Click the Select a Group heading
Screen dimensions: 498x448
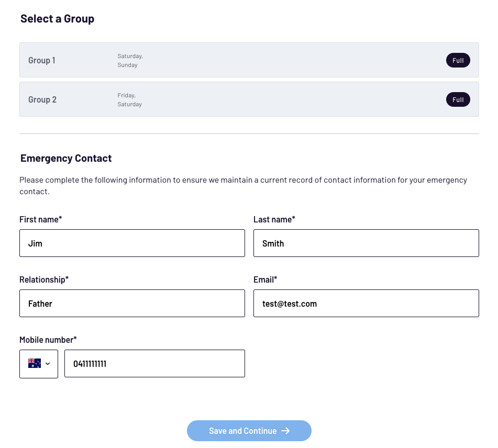coord(57,19)
